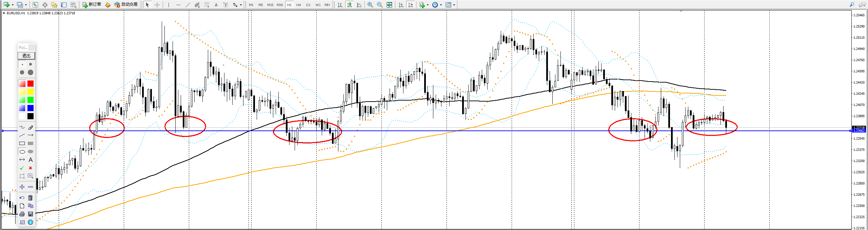Switch to the H4 timeframe
The image size is (868, 230).
pyautogui.click(x=298, y=5)
